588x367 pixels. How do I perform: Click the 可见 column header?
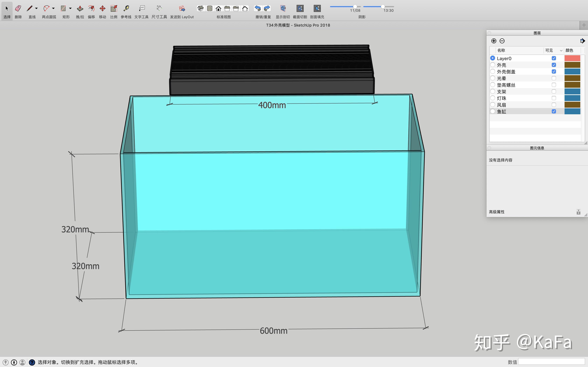549,50
